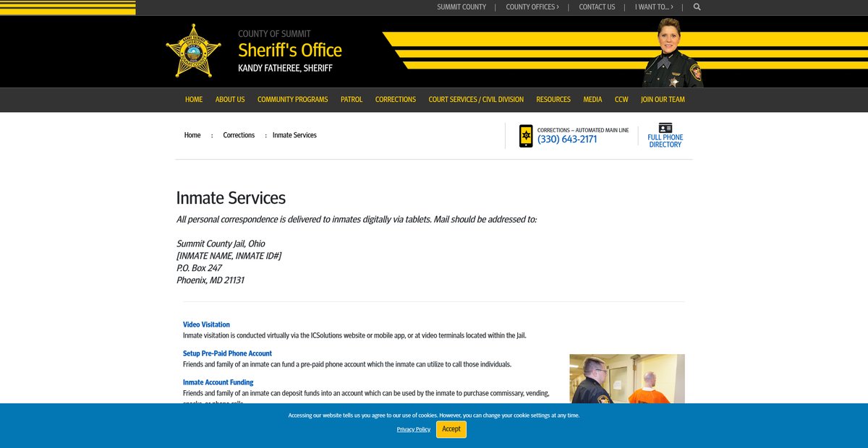Screen dimensions: 868x448
Task: Open the Setup Pre-Paid Phone Account link
Action: [x=227, y=353]
